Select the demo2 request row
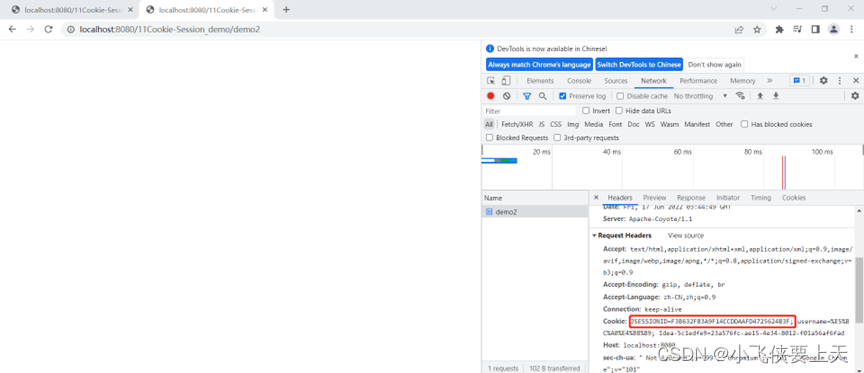 tap(534, 212)
